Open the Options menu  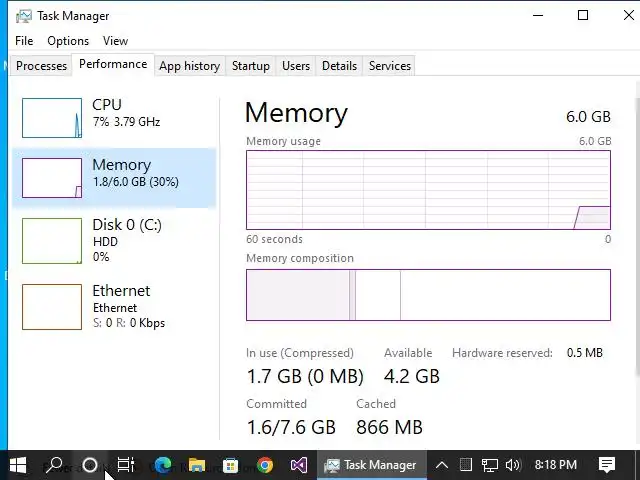click(68, 41)
